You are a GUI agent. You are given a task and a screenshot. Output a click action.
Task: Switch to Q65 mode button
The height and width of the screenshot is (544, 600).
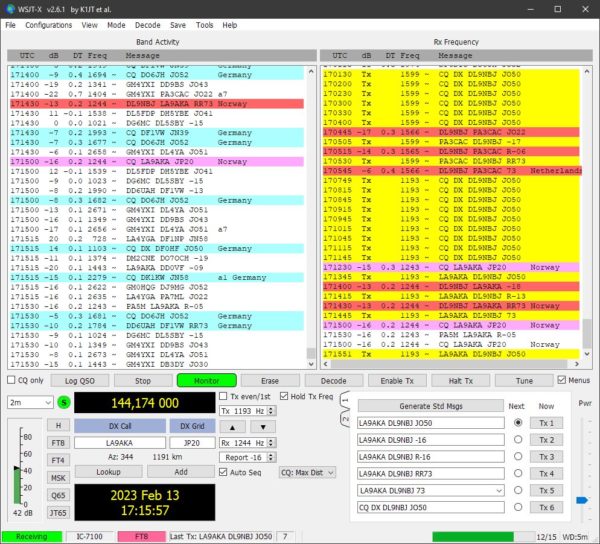click(x=58, y=496)
